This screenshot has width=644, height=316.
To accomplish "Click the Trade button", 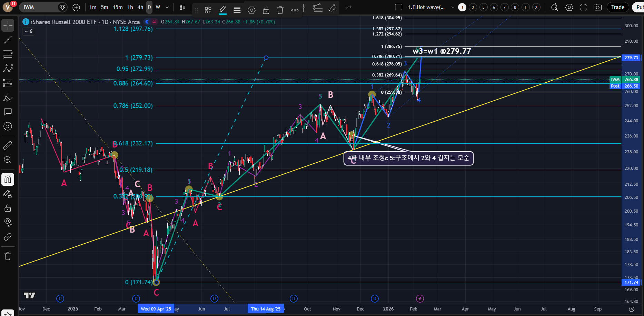I will 617,7.
